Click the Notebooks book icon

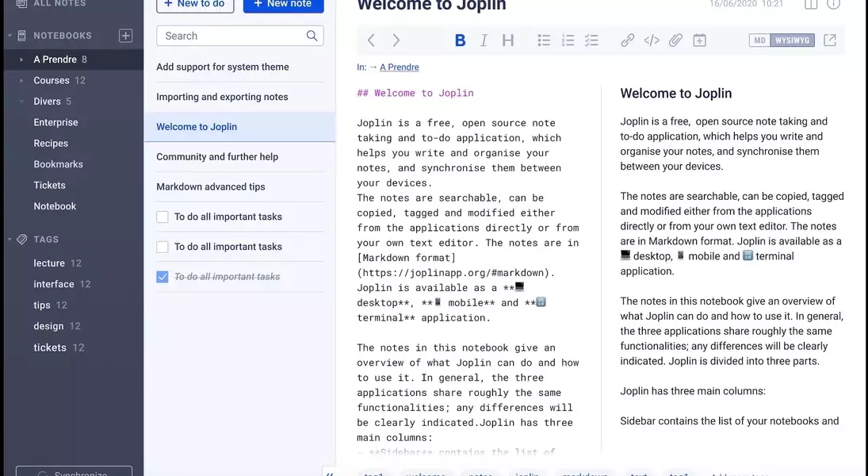21,36
